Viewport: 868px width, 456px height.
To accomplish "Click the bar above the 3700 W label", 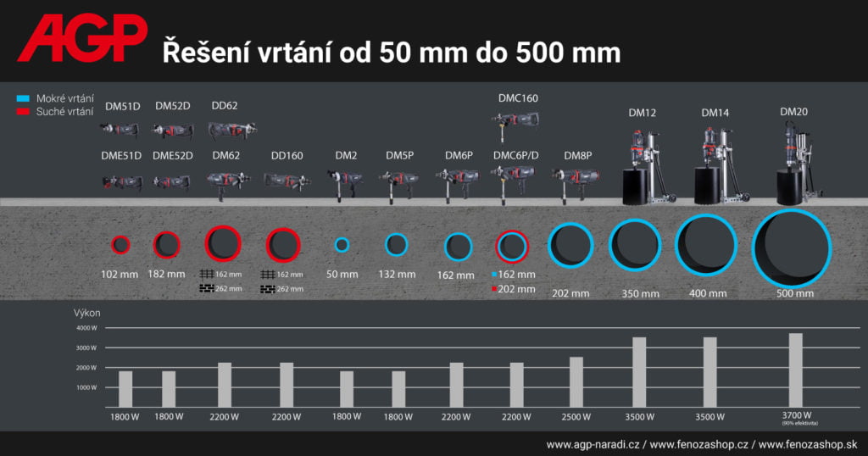I will [795, 370].
